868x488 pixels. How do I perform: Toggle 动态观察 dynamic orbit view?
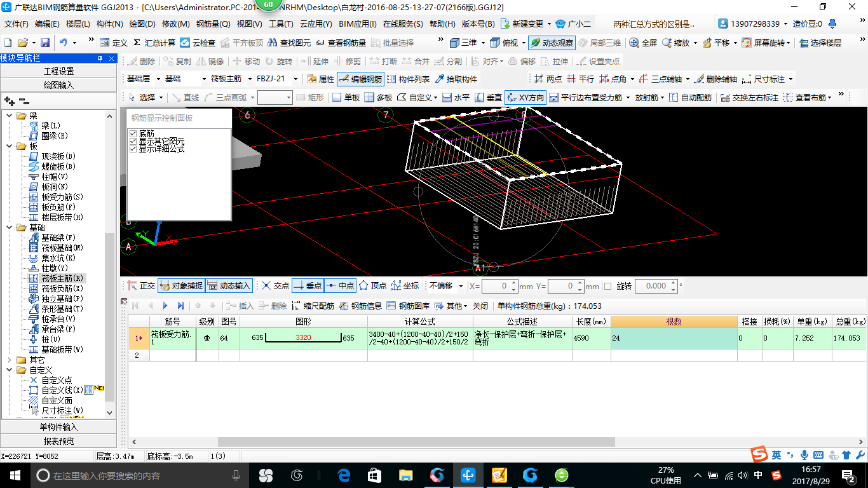pyautogui.click(x=552, y=43)
